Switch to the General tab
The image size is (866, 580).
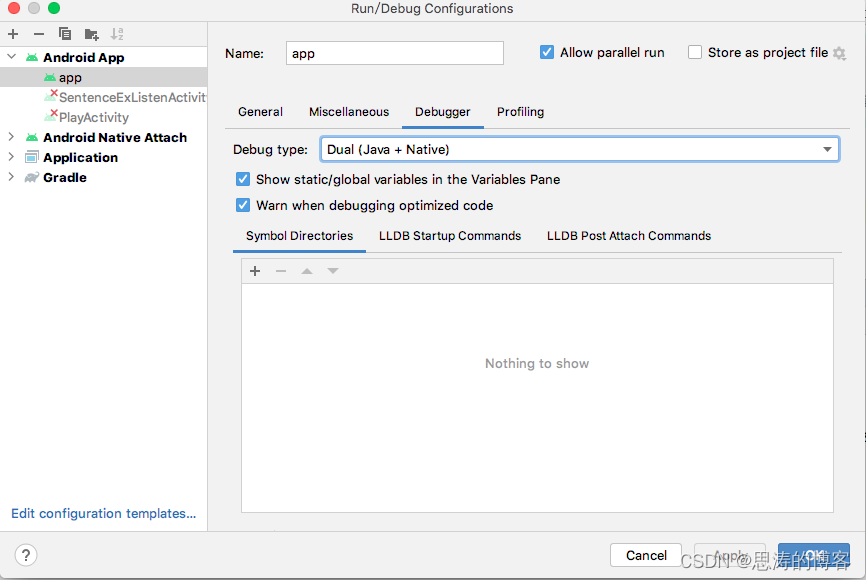(260, 112)
